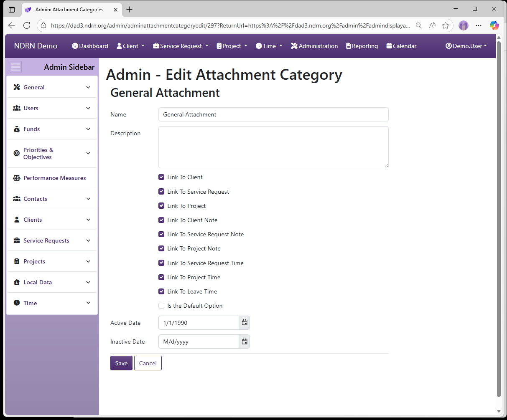
Task: Uncheck Link To Service Request Note checkbox
Action: coord(161,234)
